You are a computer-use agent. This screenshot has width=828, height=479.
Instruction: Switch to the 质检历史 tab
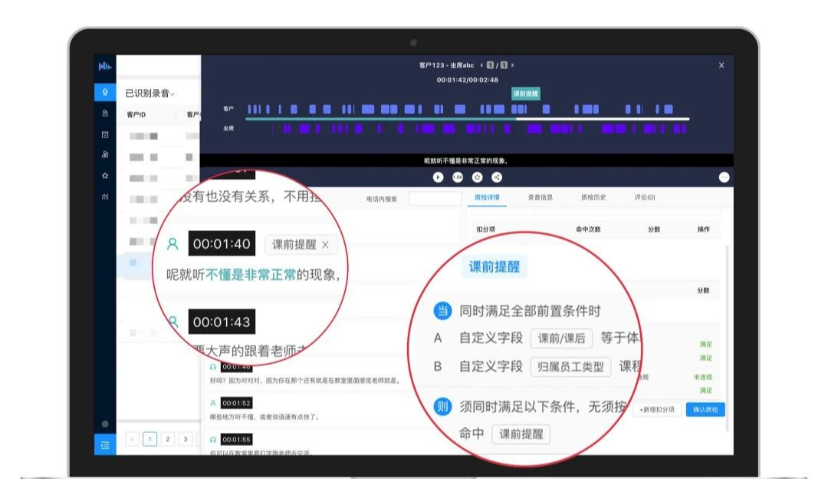coord(594,198)
